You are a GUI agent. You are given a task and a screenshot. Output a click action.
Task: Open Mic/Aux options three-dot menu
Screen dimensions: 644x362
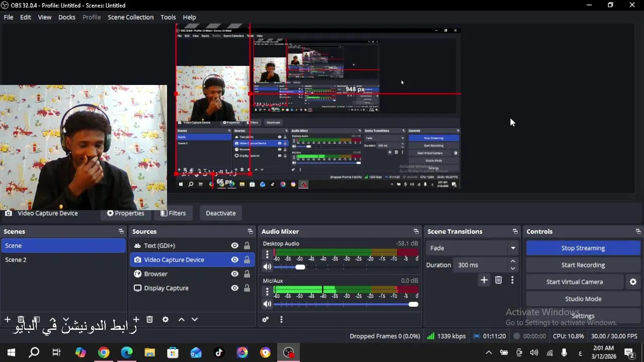click(267, 292)
